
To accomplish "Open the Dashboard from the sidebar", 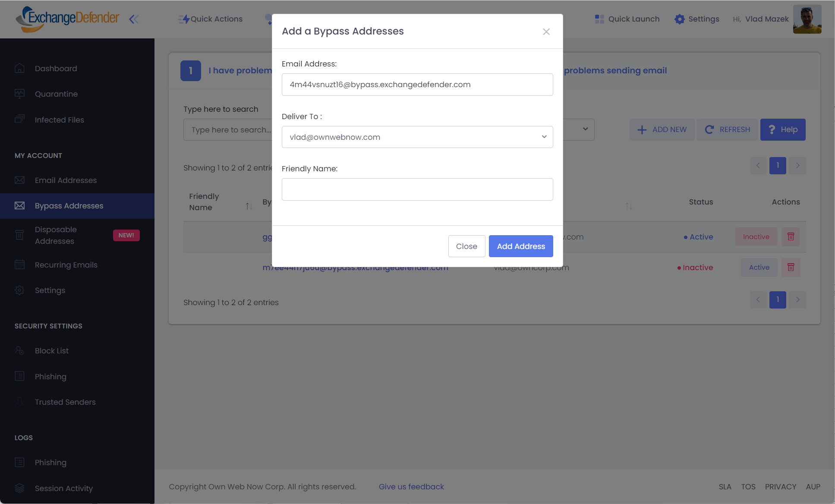I will tap(56, 68).
